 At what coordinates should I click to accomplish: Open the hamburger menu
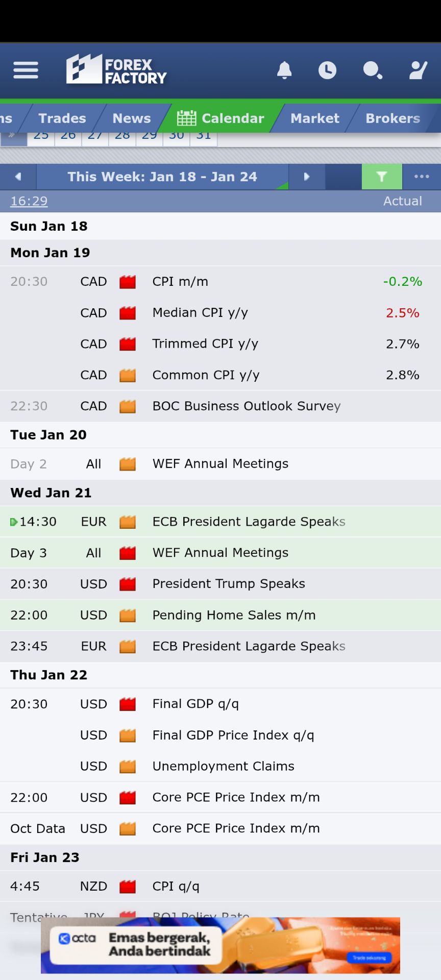(x=26, y=70)
